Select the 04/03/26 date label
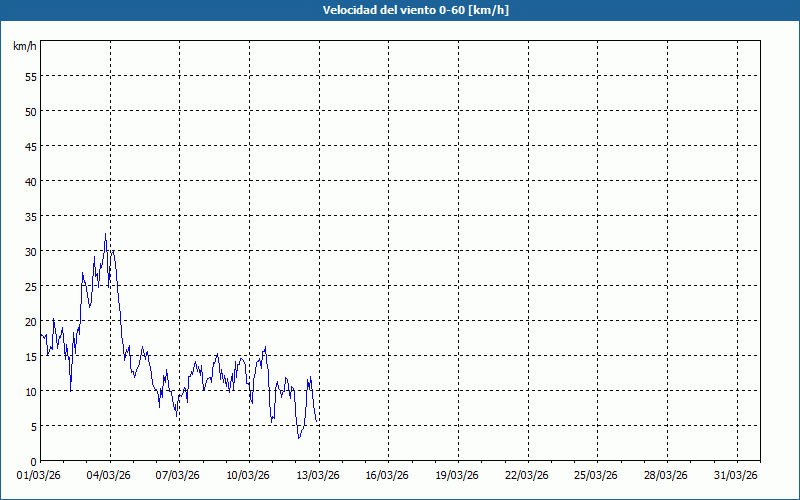The height and width of the screenshot is (500, 800). click(x=110, y=474)
